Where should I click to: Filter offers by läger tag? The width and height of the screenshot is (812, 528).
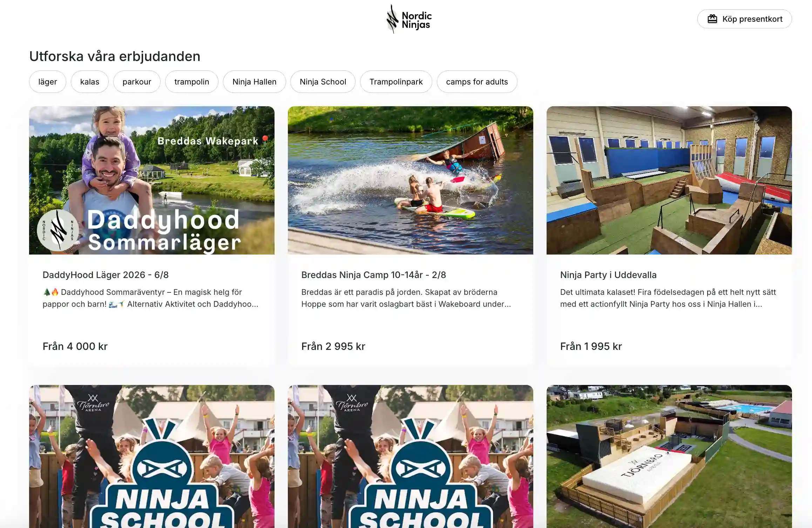coord(48,82)
